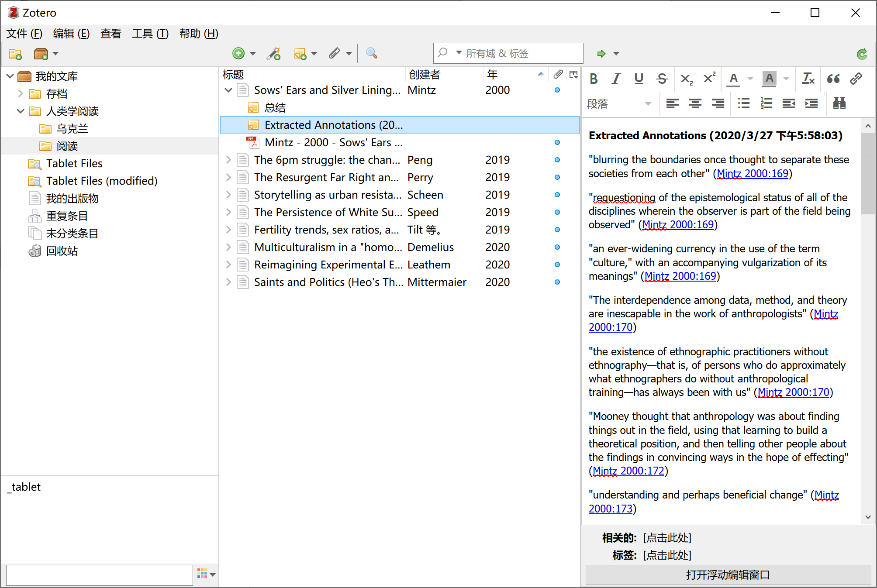
Task: Click the New Note icon
Action: [x=300, y=53]
